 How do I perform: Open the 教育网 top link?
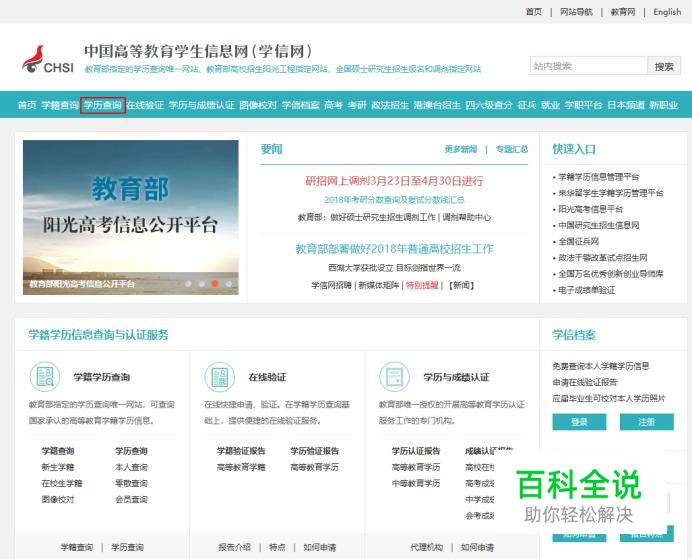click(623, 12)
